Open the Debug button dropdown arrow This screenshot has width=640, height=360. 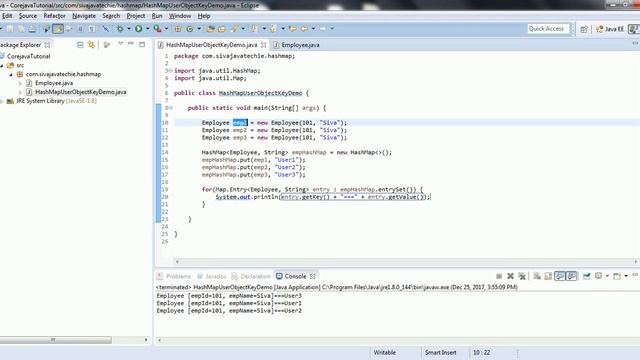(x=129, y=29)
